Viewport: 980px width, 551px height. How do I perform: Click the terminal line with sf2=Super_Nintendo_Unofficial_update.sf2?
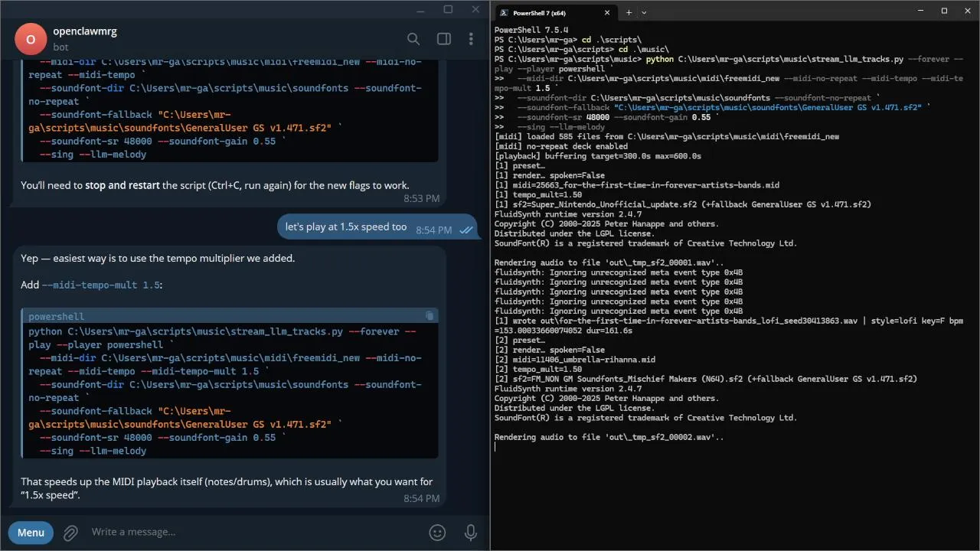(x=683, y=204)
